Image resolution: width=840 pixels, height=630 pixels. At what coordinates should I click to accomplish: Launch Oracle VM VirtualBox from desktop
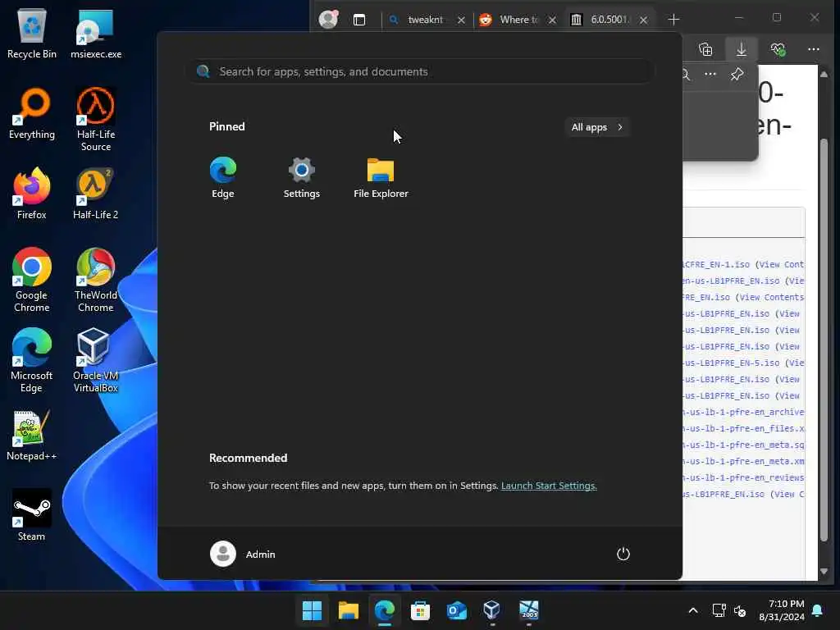[96, 360]
